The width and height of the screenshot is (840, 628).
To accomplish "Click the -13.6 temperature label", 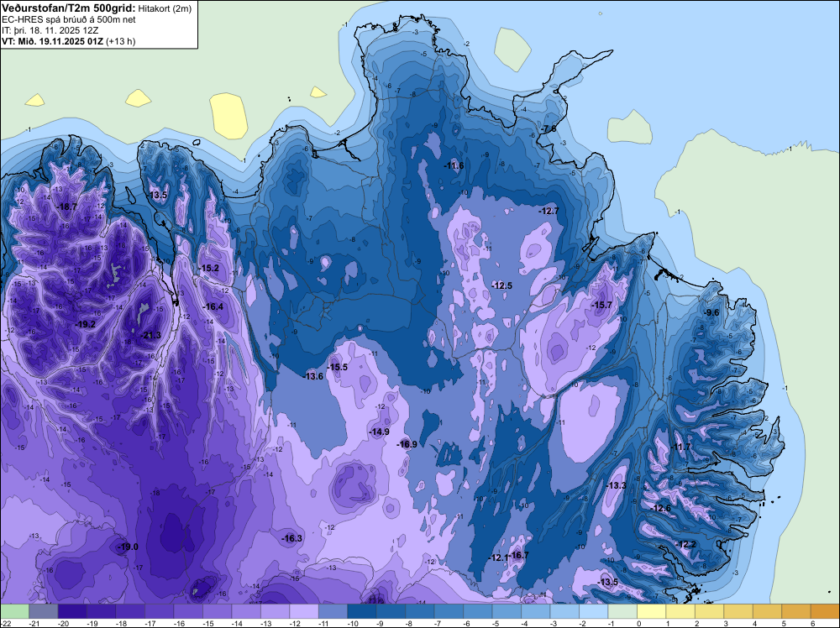I will point(312,376).
